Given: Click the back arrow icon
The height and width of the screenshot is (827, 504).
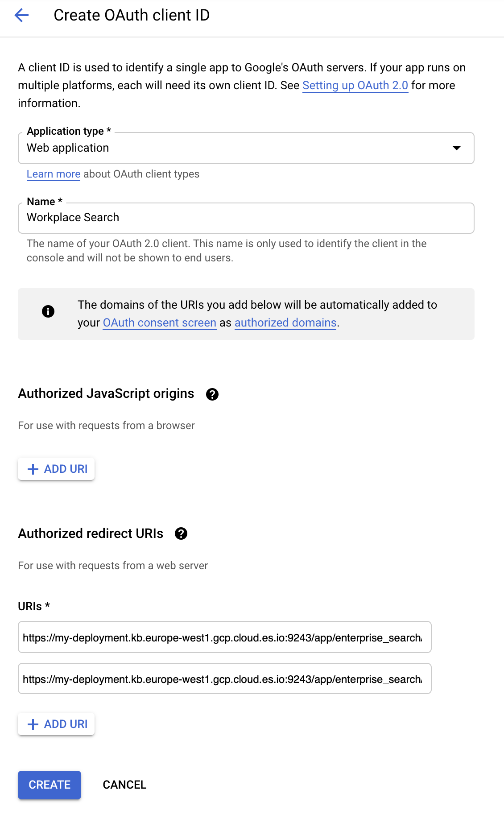Looking at the screenshot, I should [x=21, y=15].
